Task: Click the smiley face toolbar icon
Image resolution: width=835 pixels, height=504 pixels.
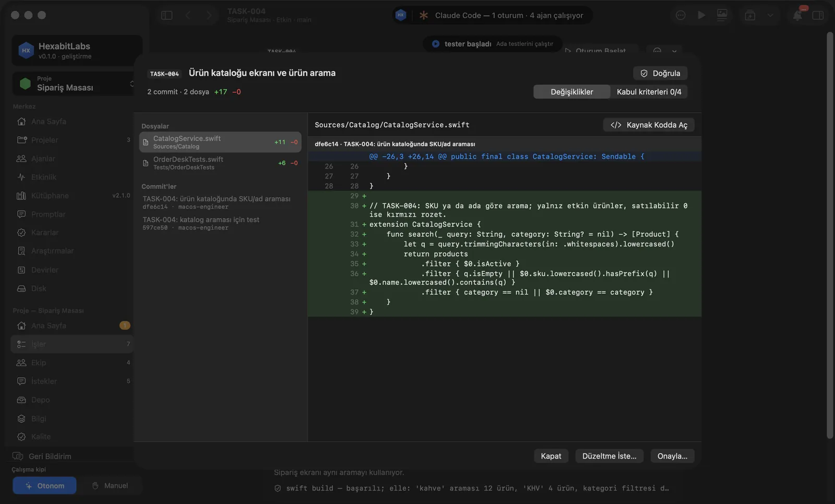Action: pos(681,15)
